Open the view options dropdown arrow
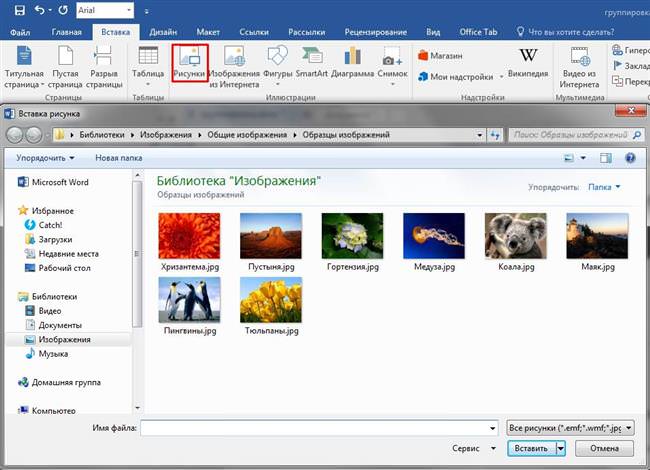This screenshot has height=470, width=650. 583,158
